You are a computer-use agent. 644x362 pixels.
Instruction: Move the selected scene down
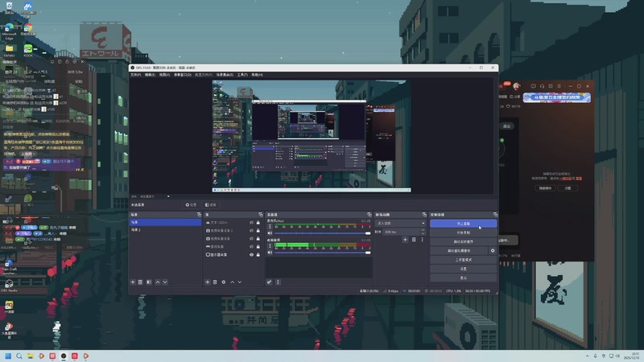tap(165, 282)
